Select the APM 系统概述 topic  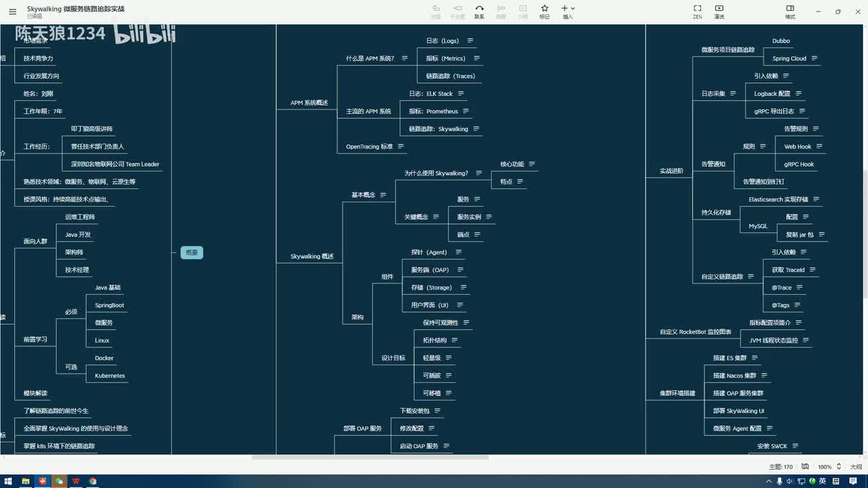coord(309,103)
